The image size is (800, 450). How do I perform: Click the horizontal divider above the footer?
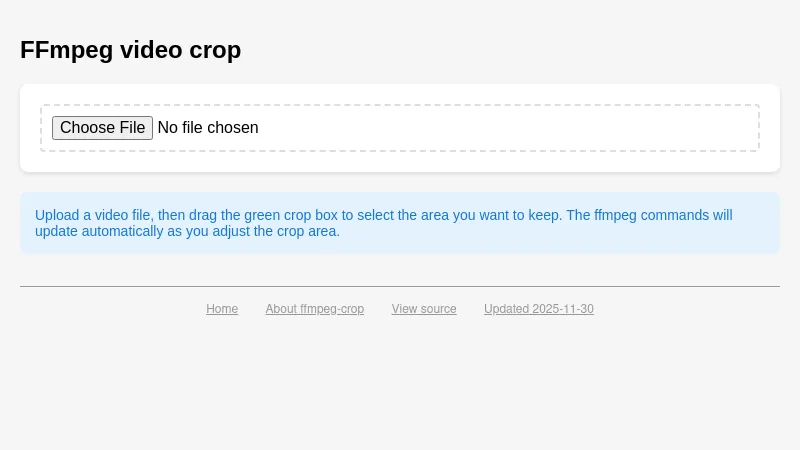pyautogui.click(x=400, y=286)
